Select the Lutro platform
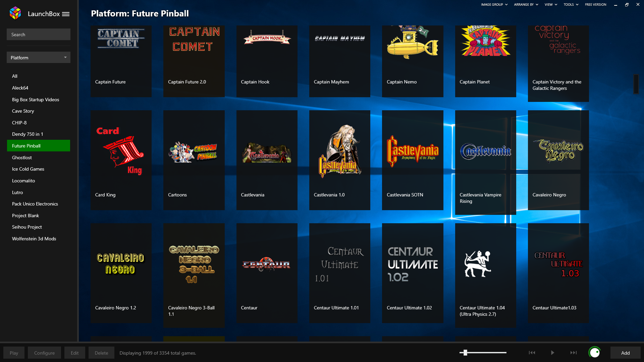 point(39,192)
